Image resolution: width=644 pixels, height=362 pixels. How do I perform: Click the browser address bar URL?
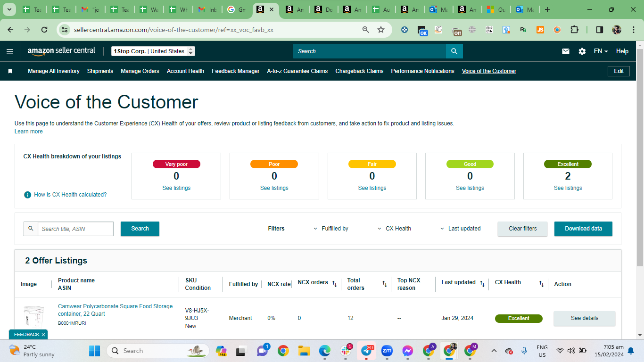coord(173,30)
